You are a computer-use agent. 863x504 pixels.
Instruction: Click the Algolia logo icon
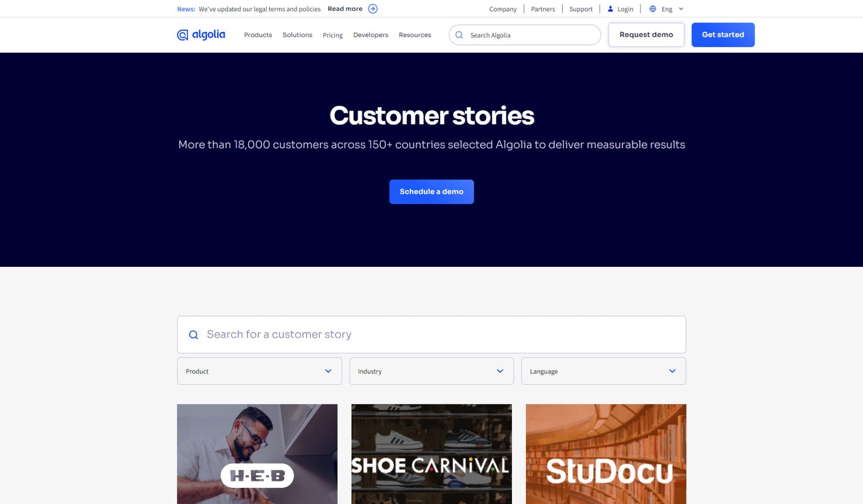click(x=182, y=35)
